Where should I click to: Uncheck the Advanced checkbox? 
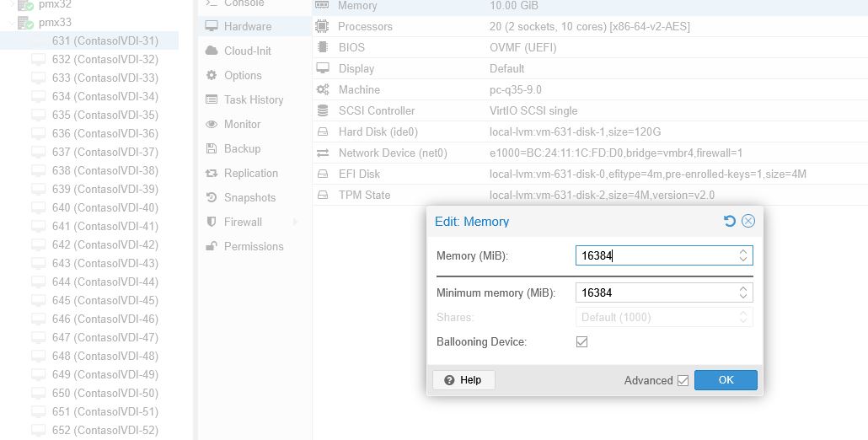pos(683,381)
